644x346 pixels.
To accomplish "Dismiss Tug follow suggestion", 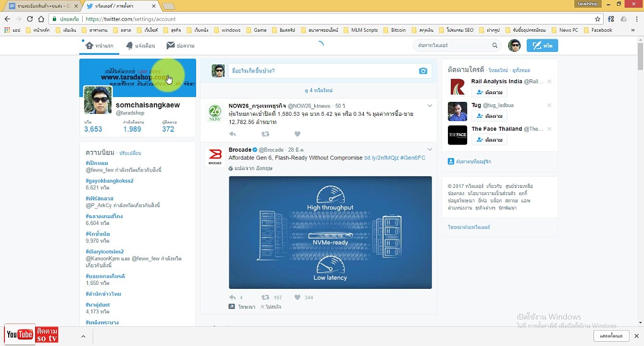I will [x=549, y=105].
